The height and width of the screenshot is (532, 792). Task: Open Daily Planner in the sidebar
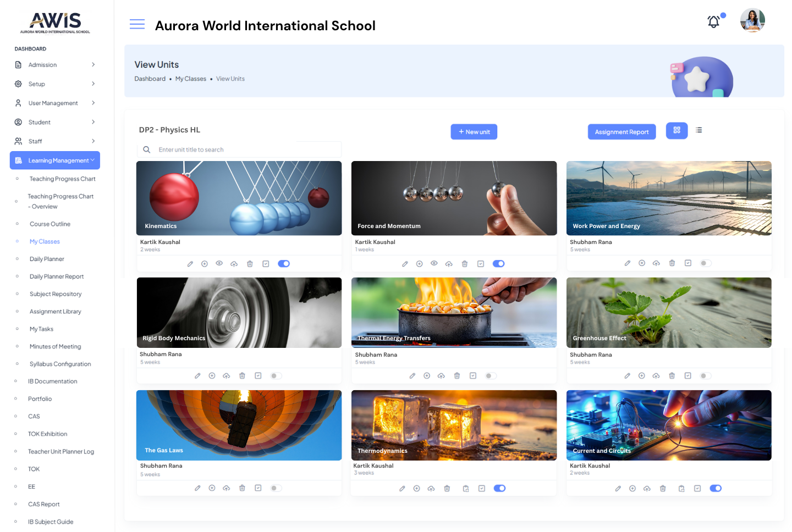pyautogui.click(x=47, y=259)
